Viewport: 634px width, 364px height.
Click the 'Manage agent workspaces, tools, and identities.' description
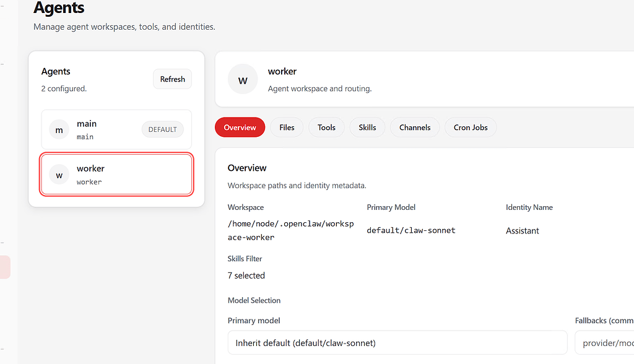[124, 27]
